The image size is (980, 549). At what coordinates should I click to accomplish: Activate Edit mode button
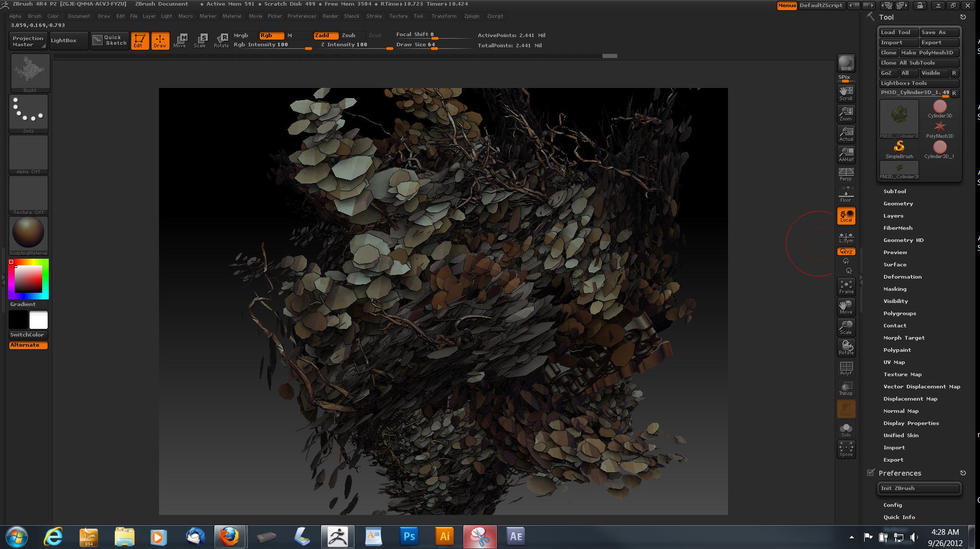[140, 41]
